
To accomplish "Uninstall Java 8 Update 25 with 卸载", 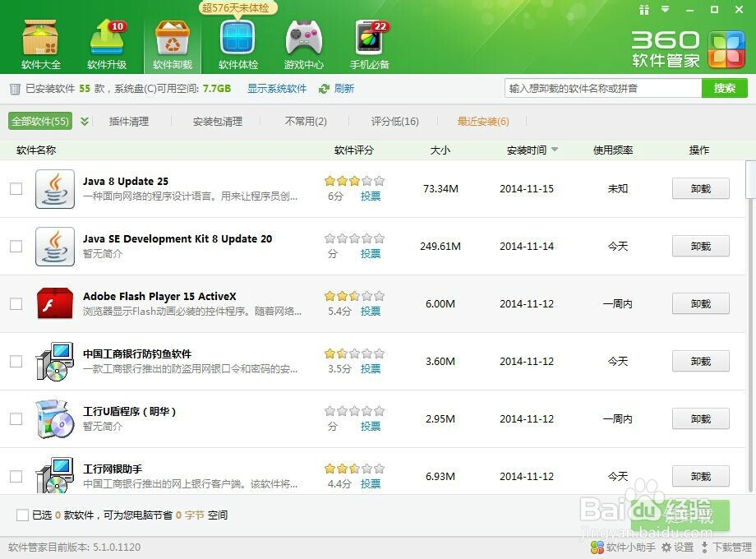I will click(701, 188).
